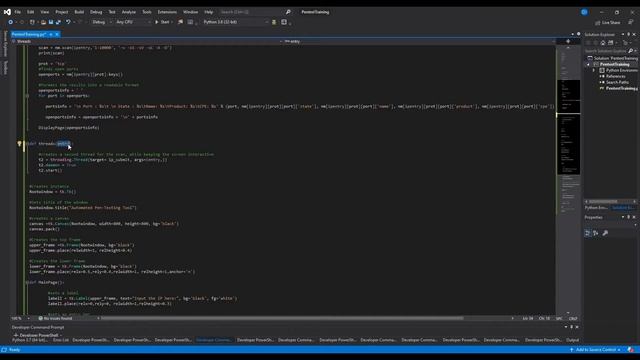Click the horizontal editor scrollbar
Image resolution: width=640 pixels, height=360 pixels.
coord(282,318)
